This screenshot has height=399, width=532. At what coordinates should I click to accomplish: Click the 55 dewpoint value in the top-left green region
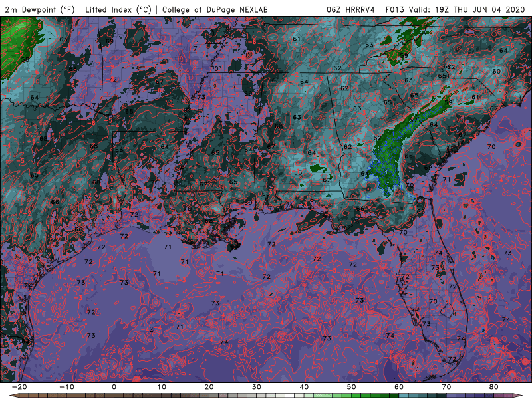[x=25, y=60]
